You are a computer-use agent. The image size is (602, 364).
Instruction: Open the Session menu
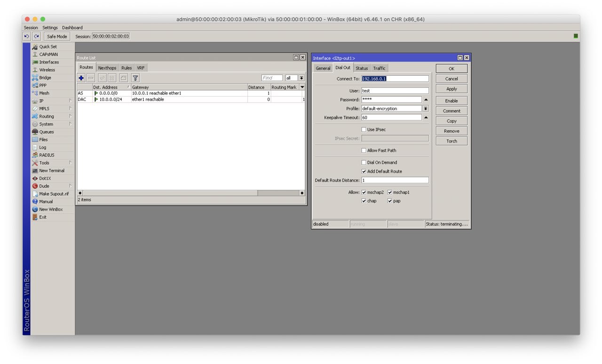(31, 28)
